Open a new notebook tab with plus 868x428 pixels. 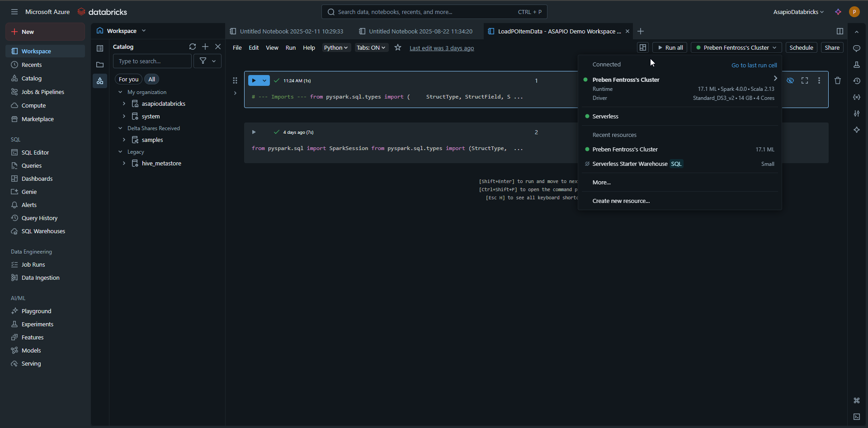pos(641,31)
